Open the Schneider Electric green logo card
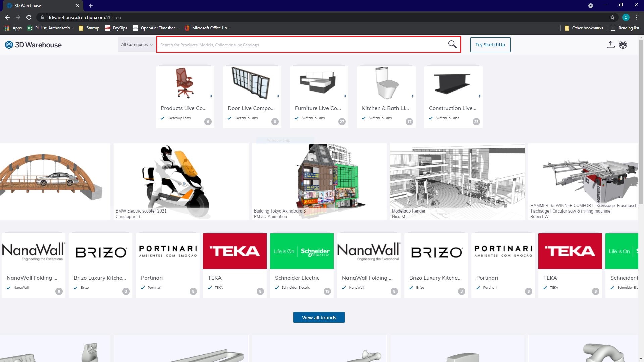The height and width of the screenshot is (362, 644). 302,251
